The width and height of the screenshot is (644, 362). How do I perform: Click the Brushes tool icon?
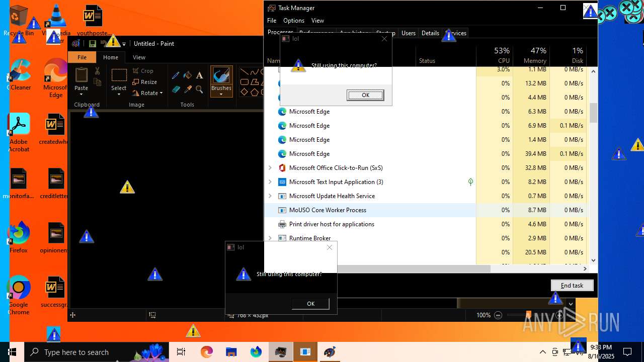coord(221,75)
